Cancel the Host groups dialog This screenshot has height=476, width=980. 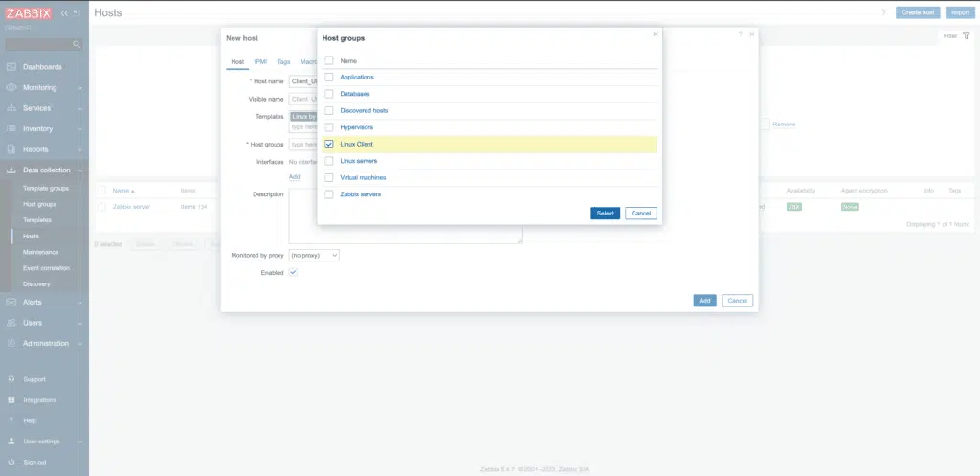tap(641, 214)
